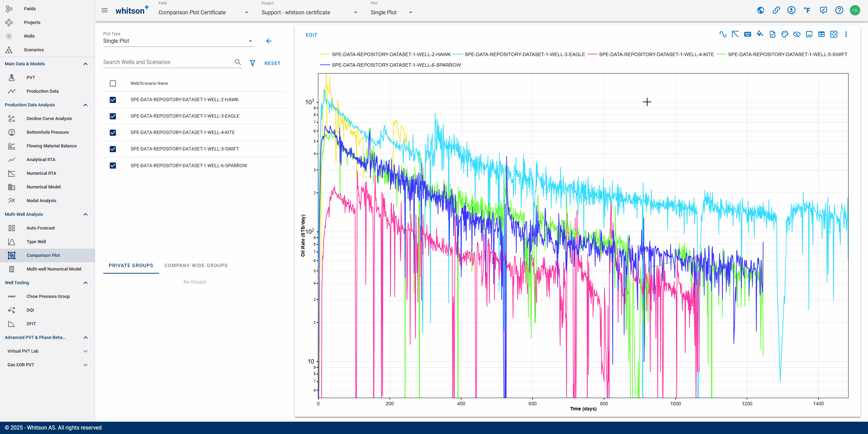Click the whitson+ logo
Image resolution: width=868 pixels, height=434 pixels.
(x=132, y=10)
